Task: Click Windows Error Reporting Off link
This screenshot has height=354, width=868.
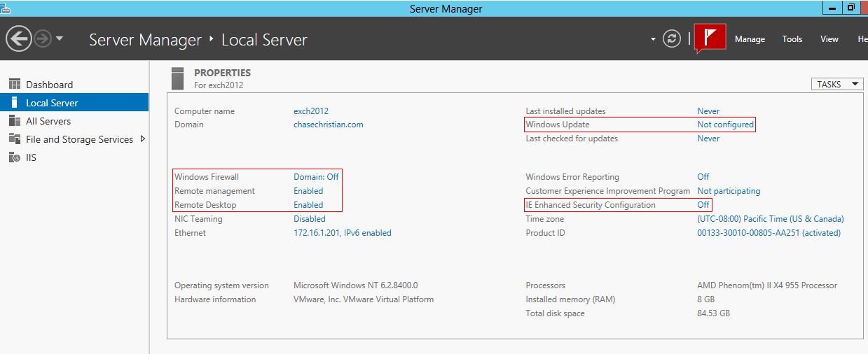Action: coord(703,177)
